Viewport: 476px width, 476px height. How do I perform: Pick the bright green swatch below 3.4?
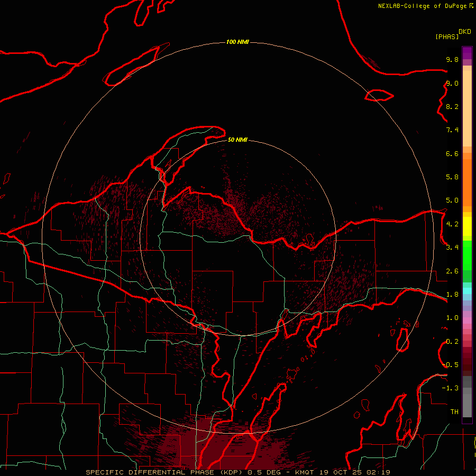coord(467,258)
